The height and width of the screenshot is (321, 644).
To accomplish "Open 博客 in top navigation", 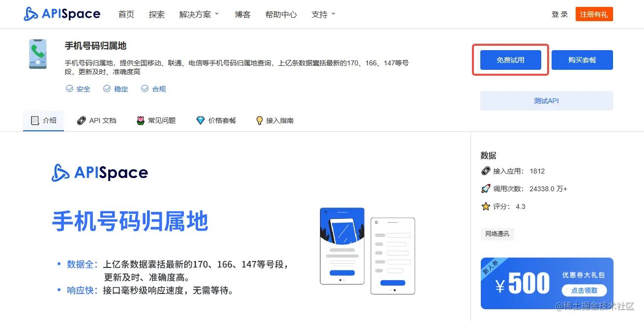I will [243, 14].
